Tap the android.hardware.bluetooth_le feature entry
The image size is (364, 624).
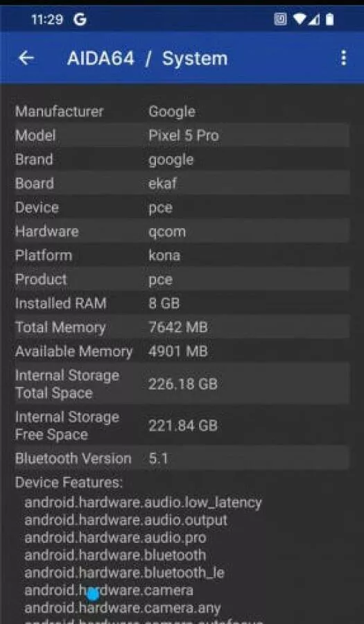[125, 573]
